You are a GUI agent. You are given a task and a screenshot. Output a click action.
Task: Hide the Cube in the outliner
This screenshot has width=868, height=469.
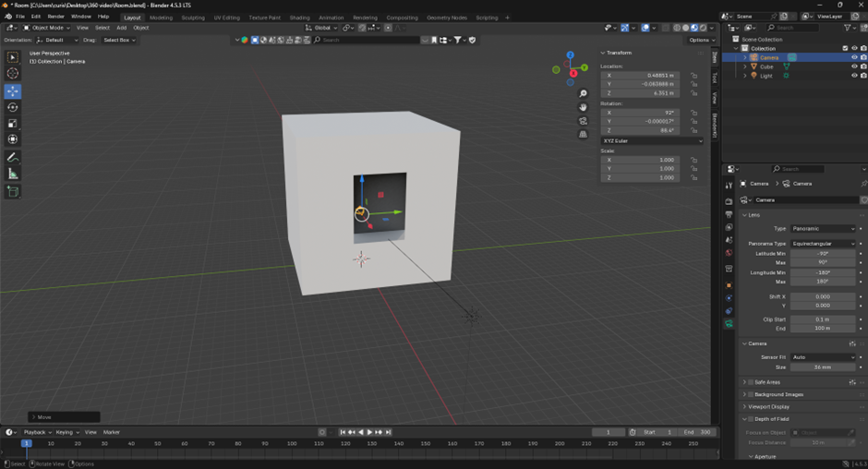853,66
